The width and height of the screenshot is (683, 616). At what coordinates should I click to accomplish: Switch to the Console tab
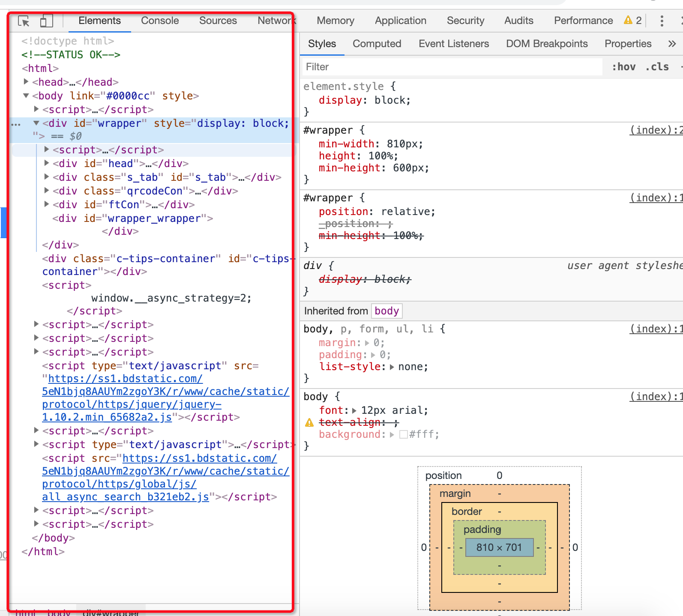coord(160,21)
